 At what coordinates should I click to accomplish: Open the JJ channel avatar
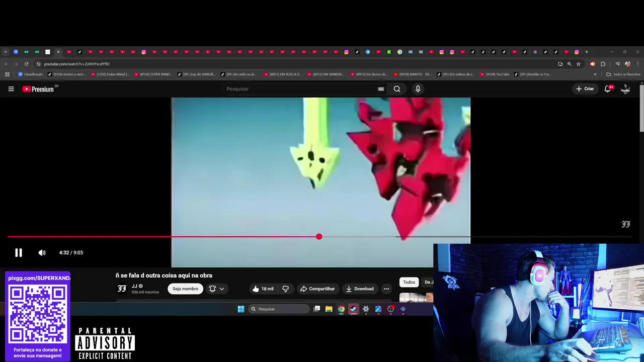[122, 289]
